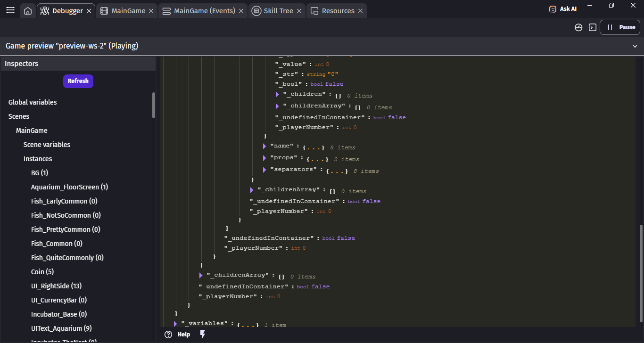Close the Resources tab

pos(360,11)
